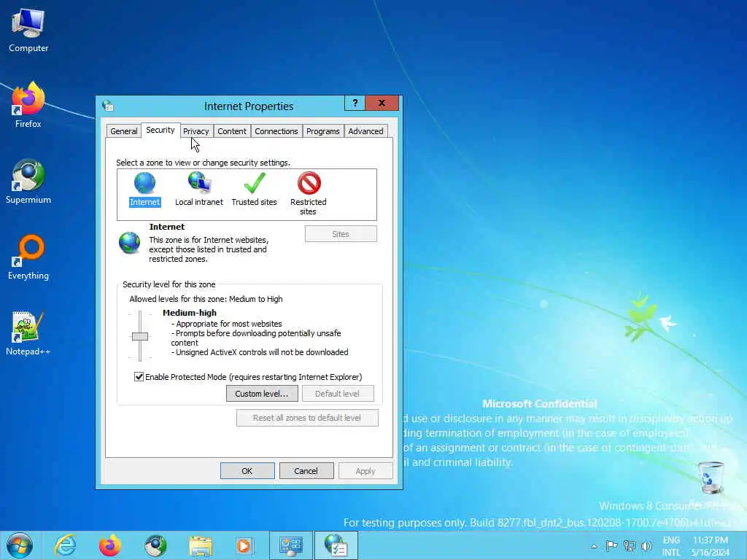
Task: Open the Computer desktop icon
Action: [28, 31]
